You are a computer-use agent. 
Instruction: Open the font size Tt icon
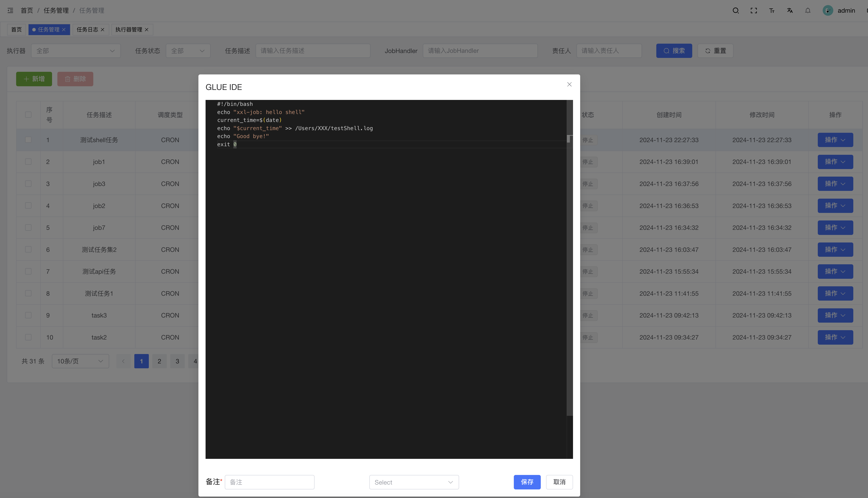click(772, 10)
